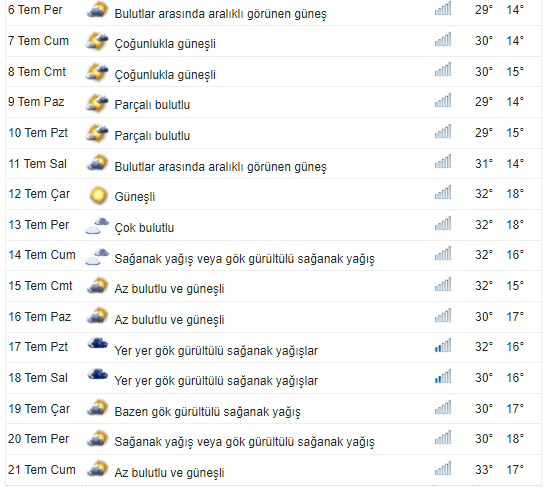Click the low temperature 18° on 20 Tem Per
546x498 pixels.
click(515, 439)
